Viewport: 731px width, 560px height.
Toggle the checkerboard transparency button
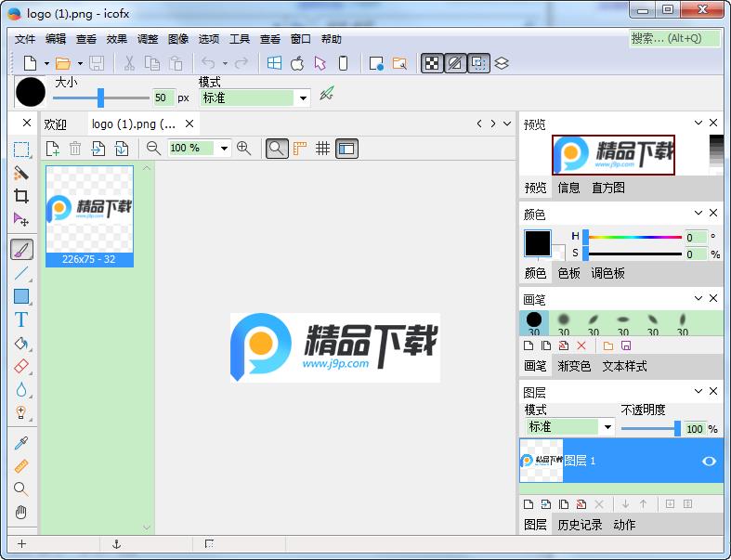point(432,63)
